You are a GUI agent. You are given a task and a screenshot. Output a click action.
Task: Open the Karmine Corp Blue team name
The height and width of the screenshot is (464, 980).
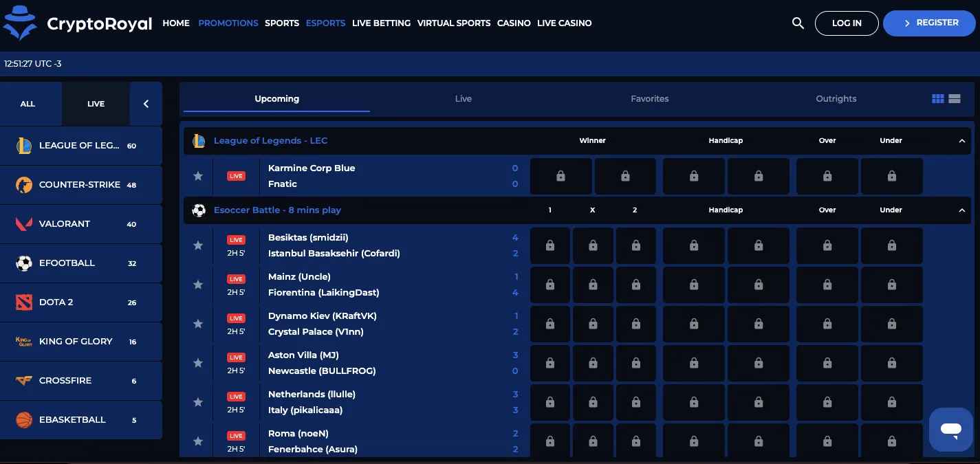(312, 168)
